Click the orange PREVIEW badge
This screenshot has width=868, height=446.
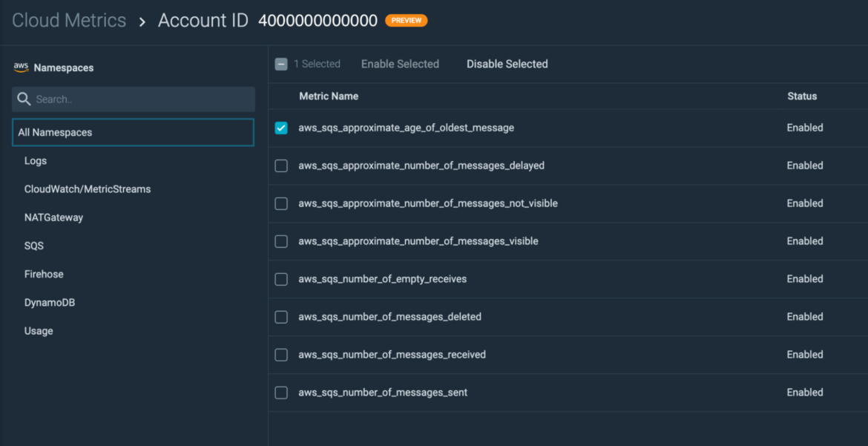(x=407, y=21)
